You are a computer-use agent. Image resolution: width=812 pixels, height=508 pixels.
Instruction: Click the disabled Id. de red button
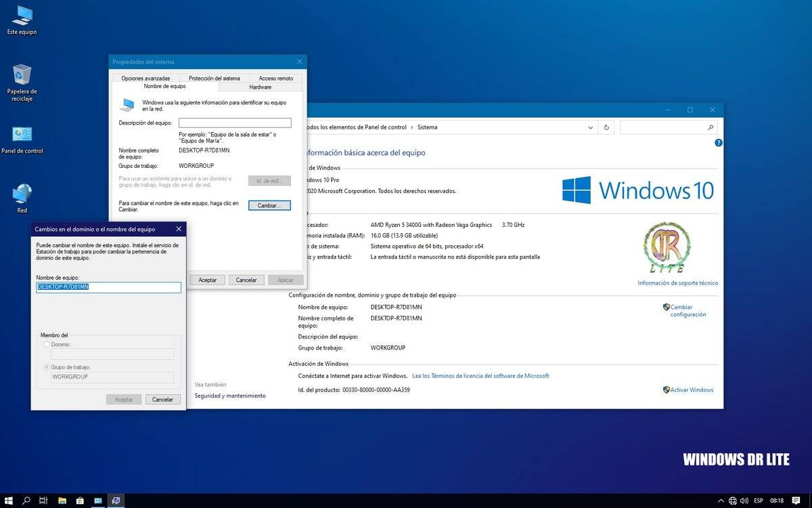pyautogui.click(x=269, y=181)
